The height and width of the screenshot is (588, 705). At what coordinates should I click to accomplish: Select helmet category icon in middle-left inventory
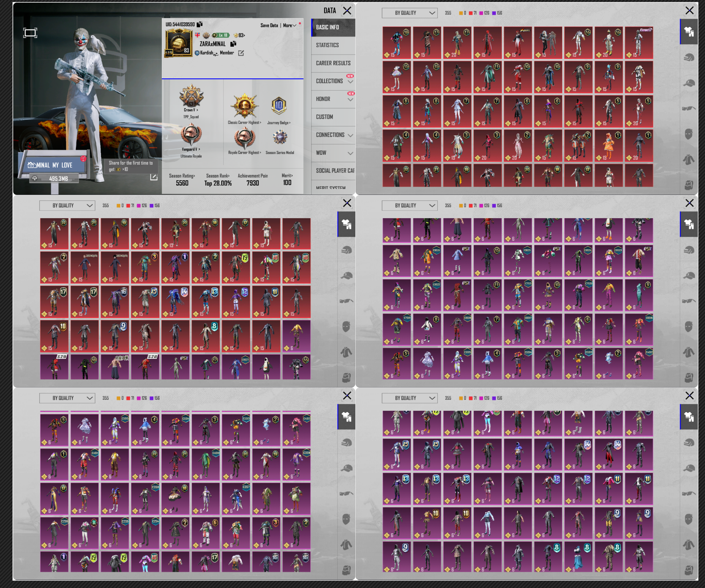(346, 250)
